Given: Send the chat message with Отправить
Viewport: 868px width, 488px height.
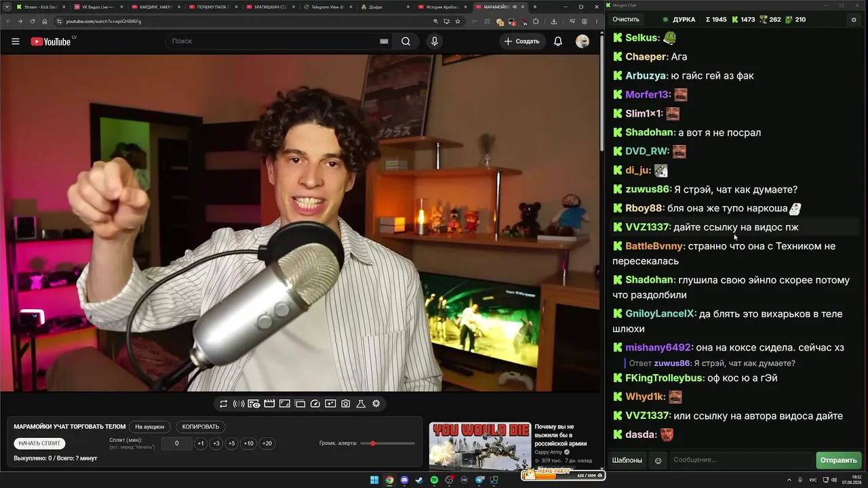Looking at the screenshot, I should (839, 460).
